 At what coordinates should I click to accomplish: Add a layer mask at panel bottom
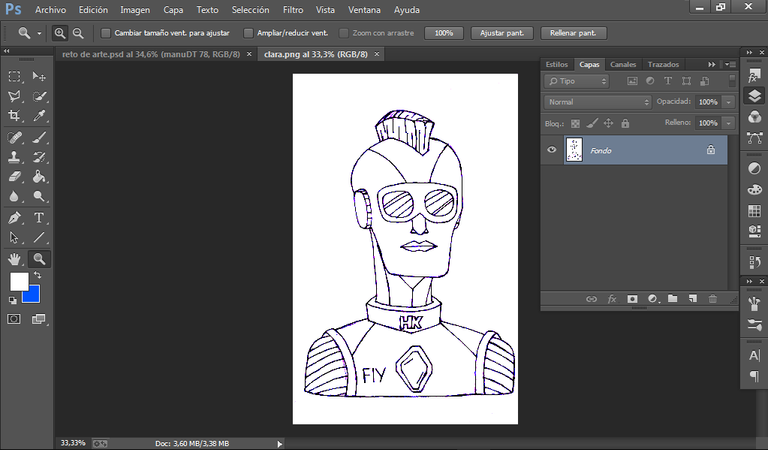tap(632, 299)
